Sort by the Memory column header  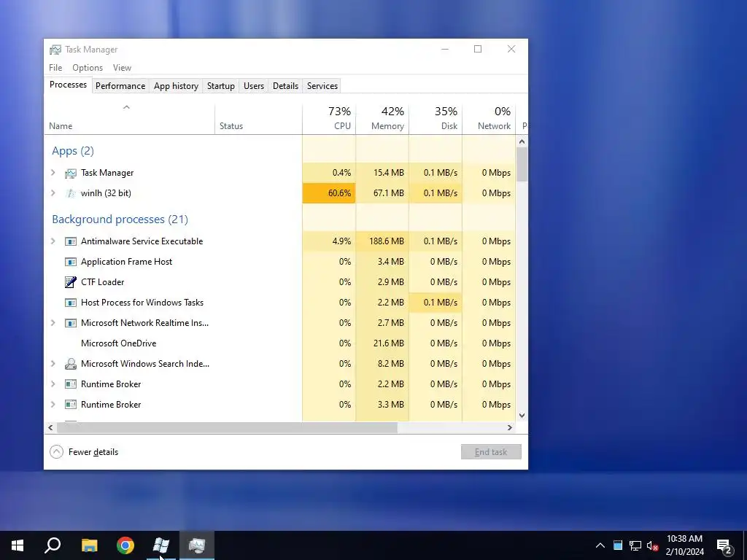pos(382,119)
